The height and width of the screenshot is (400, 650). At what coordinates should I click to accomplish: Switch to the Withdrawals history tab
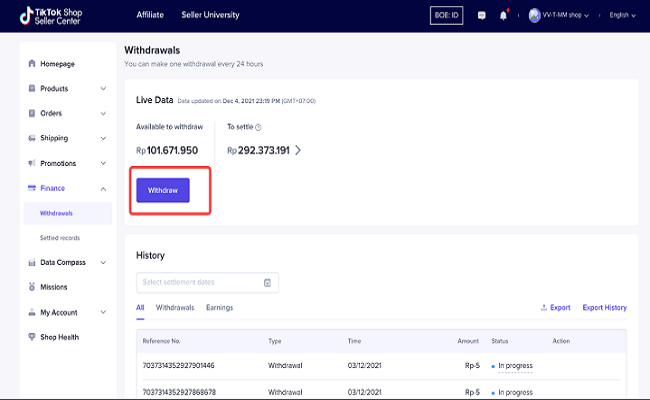175,308
